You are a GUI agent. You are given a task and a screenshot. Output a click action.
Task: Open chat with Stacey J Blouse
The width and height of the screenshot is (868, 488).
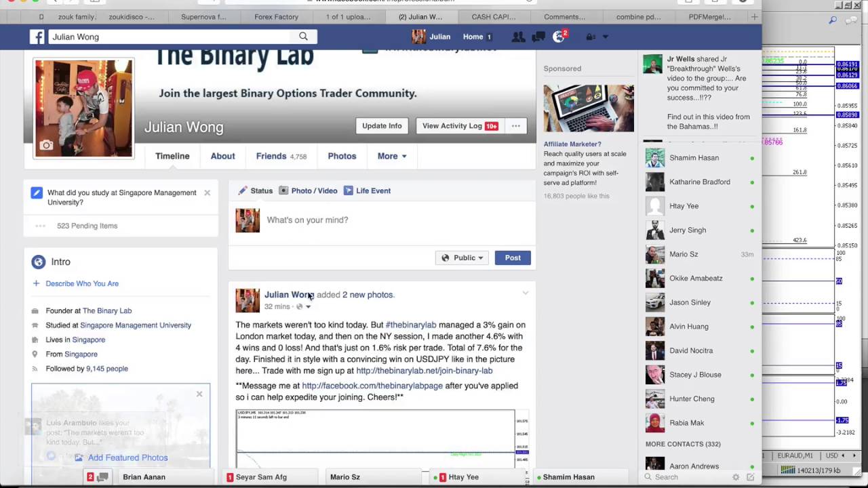(x=700, y=374)
